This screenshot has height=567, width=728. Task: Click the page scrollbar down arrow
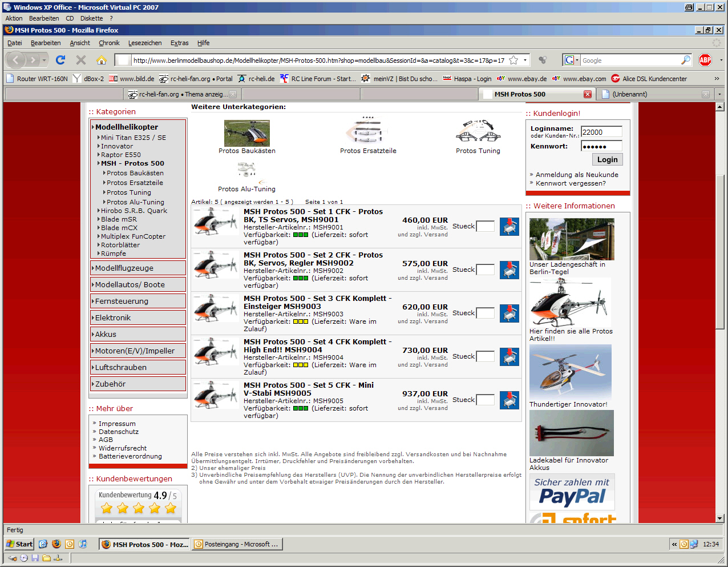(719, 518)
